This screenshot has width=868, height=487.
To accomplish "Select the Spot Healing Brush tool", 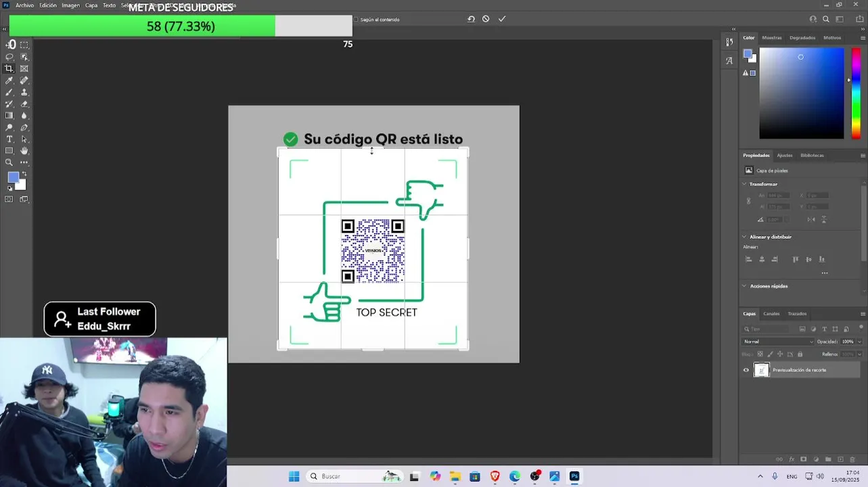I will tap(24, 80).
